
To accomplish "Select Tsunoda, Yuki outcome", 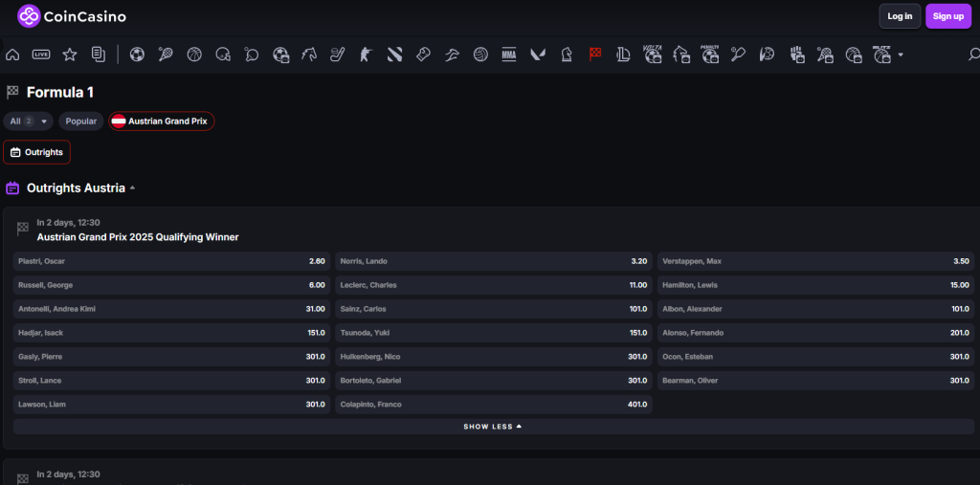I will [x=494, y=333].
